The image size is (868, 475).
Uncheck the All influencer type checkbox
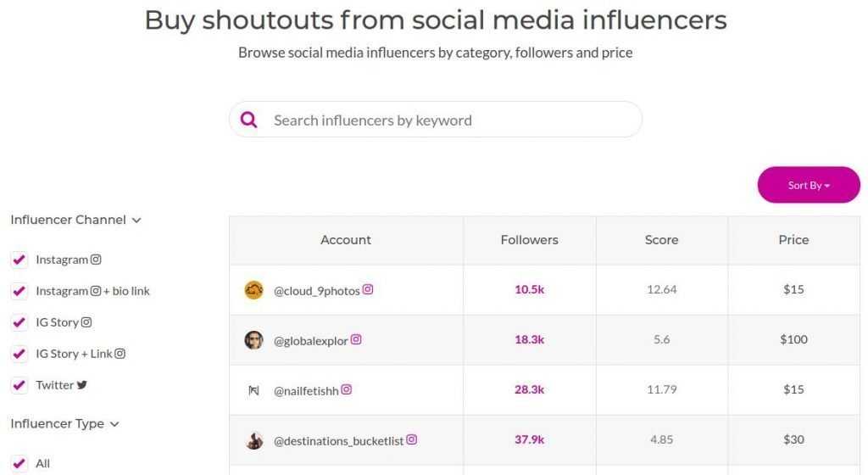pos(19,463)
